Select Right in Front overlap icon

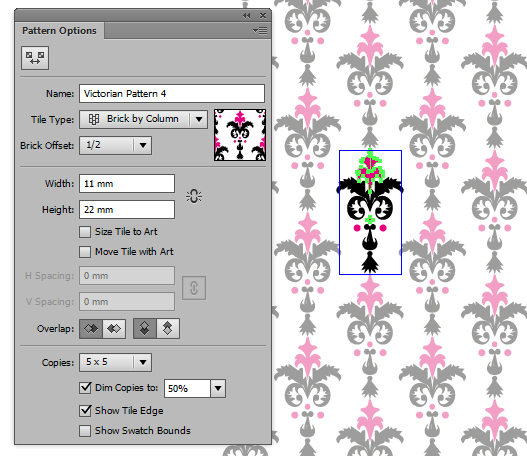[x=114, y=328]
